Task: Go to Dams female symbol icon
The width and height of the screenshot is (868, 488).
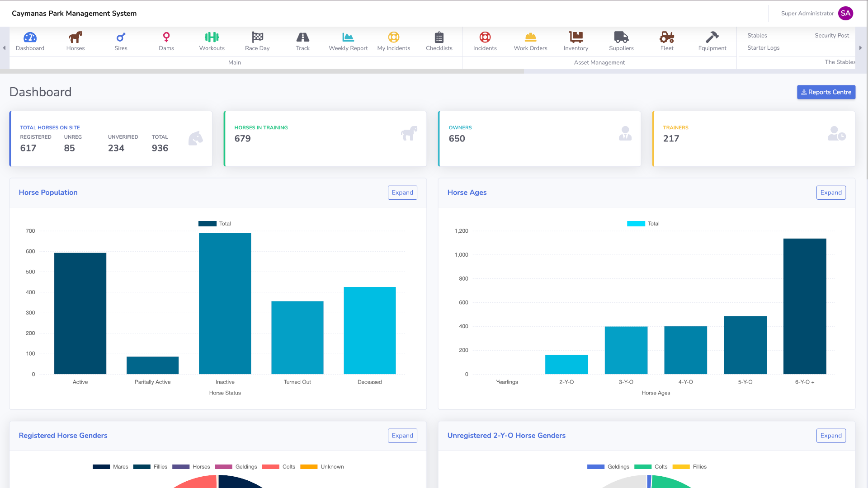Action: [x=166, y=37]
